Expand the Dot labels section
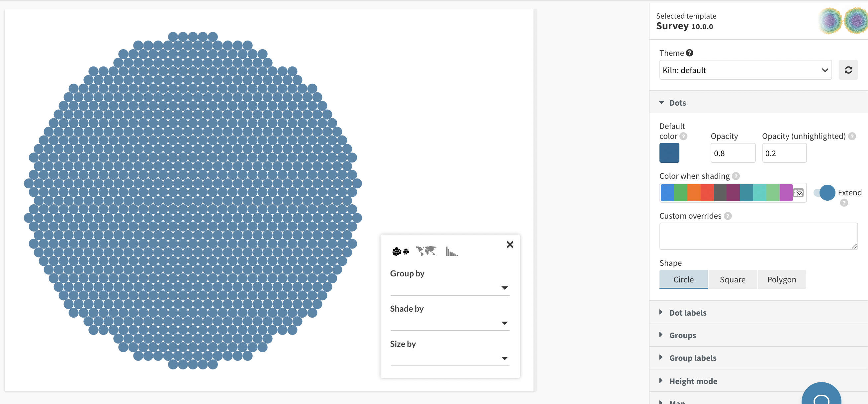 click(687, 312)
